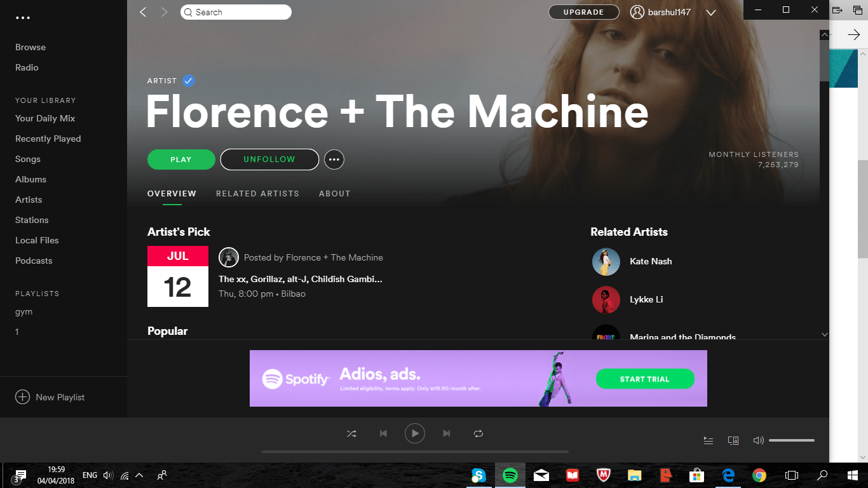
Task: Open Radio in the sidebar
Action: [27, 67]
